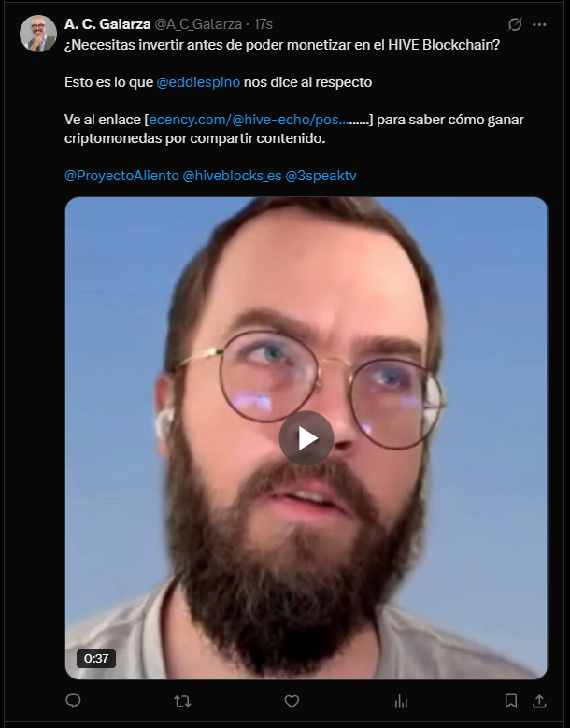Follow the @eddiespino mention
This screenshot has height=728, width=570.
(x=198, y=82)
